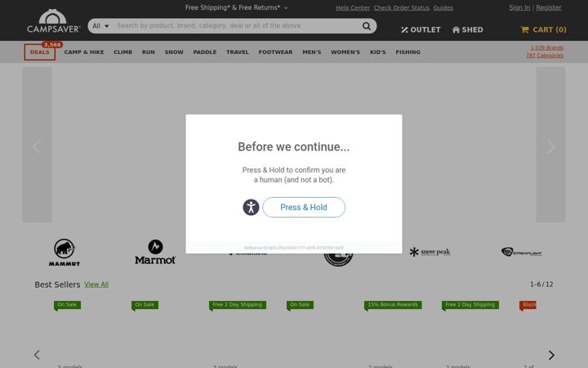Open the shopping cart
Screen dimensions: 588x368
543,29
